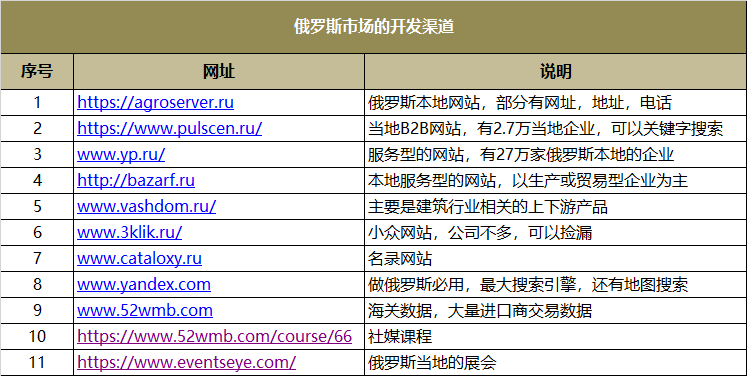
Task: Open the 52wmb.com/course/66 link
Action: [x=214, y=336]
